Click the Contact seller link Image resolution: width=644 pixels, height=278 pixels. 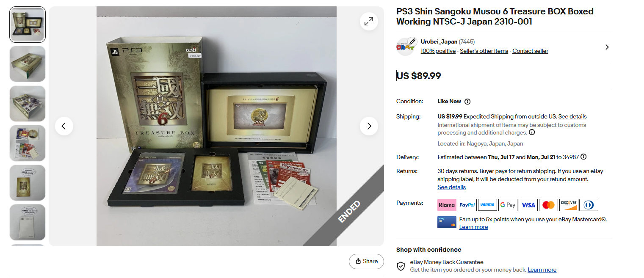[530, 51]
